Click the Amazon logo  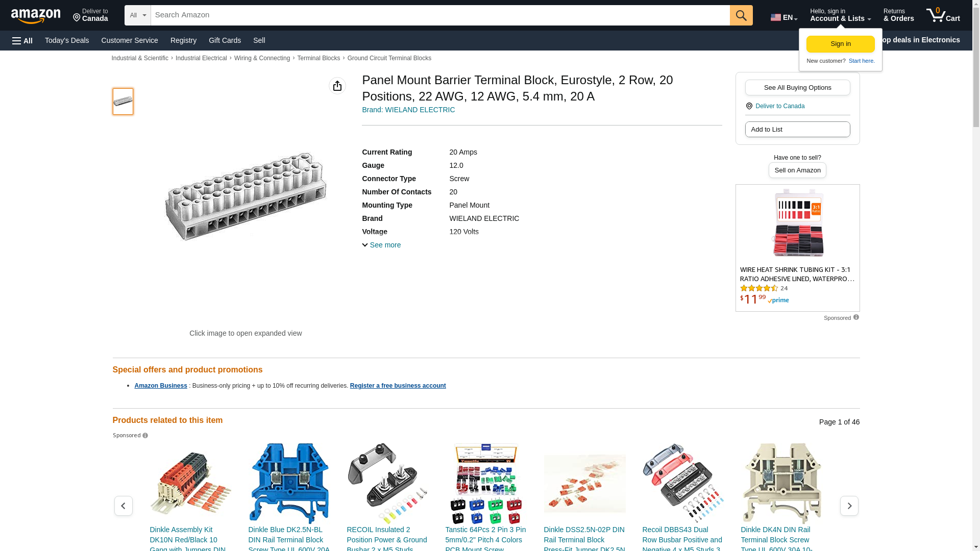(36, 16)
